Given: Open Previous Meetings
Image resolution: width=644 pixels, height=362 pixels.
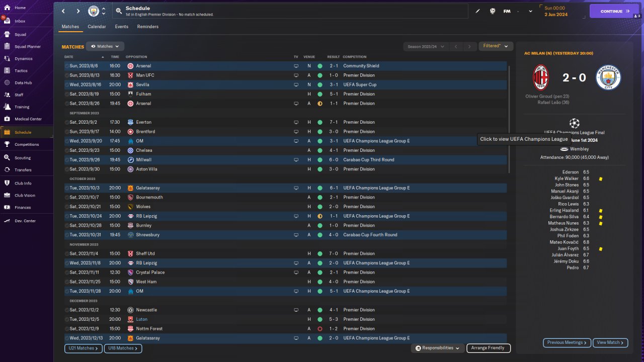Looking at the screenshot, I should click(567, 342).
